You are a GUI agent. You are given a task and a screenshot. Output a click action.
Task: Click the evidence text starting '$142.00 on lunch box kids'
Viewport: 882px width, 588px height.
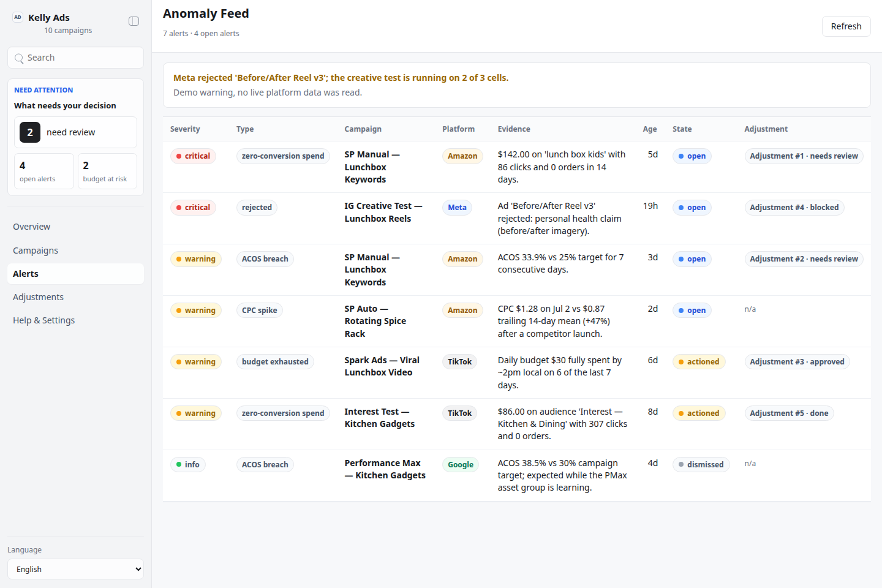click(x=562, y=167)
